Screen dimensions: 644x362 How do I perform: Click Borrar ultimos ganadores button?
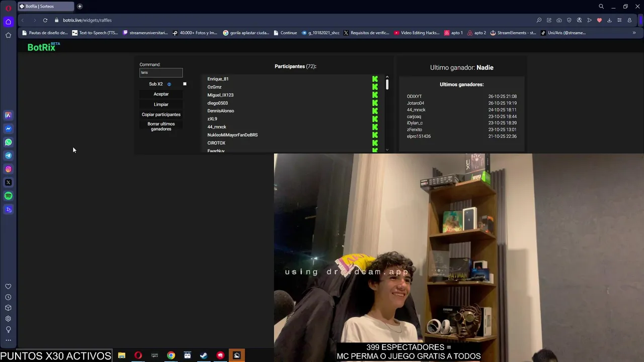[161, 126]
